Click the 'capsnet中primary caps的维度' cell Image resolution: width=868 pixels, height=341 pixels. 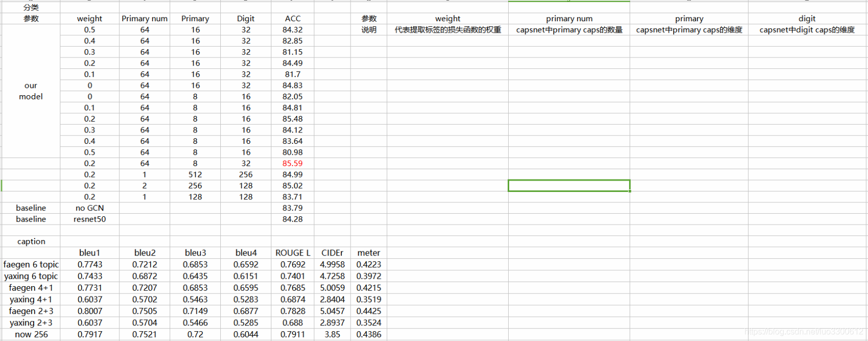(x=689, y=30)
